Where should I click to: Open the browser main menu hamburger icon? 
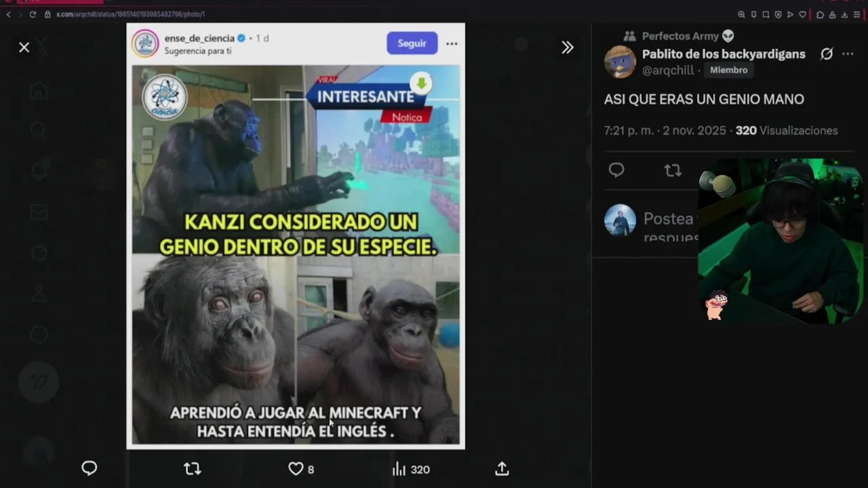pos(857,14)
